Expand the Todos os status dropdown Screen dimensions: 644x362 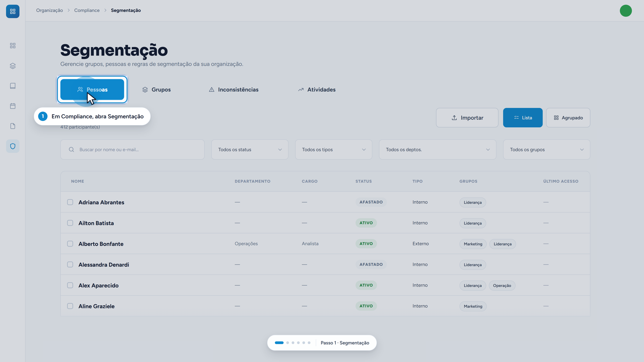coord(250,149)
